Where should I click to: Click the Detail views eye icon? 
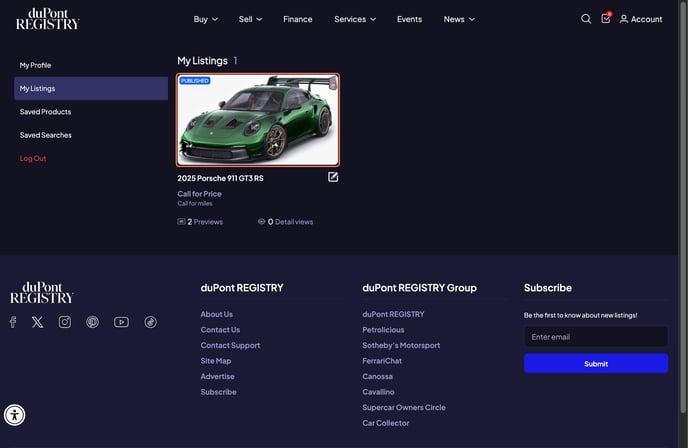tap(261, 222)
